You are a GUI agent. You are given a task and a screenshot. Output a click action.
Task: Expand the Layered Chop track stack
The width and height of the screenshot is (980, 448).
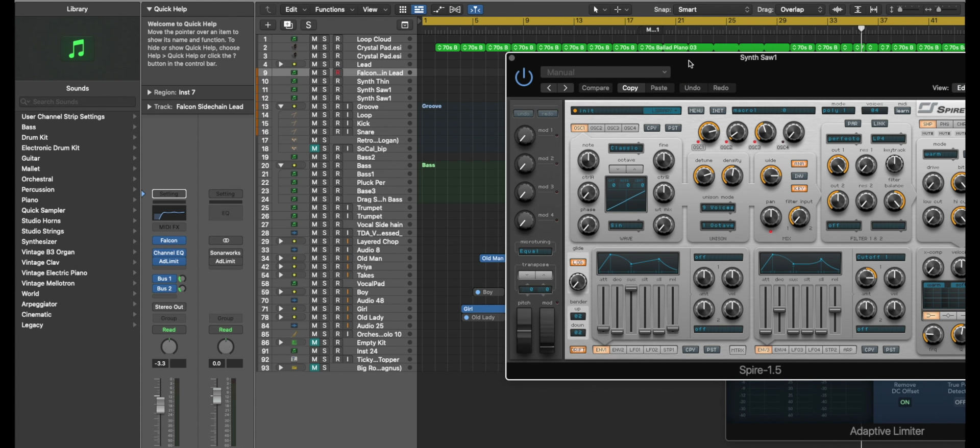point(281,241)
